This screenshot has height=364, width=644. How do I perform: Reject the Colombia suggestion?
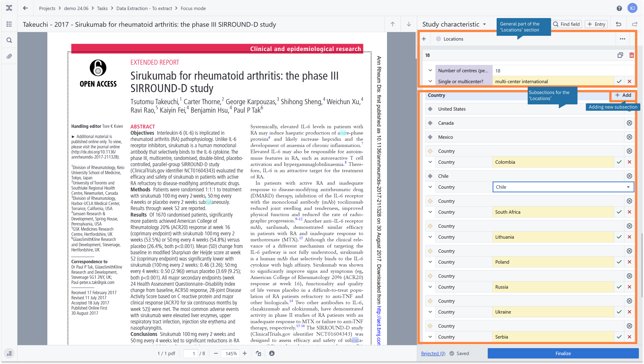pos(629,162)
